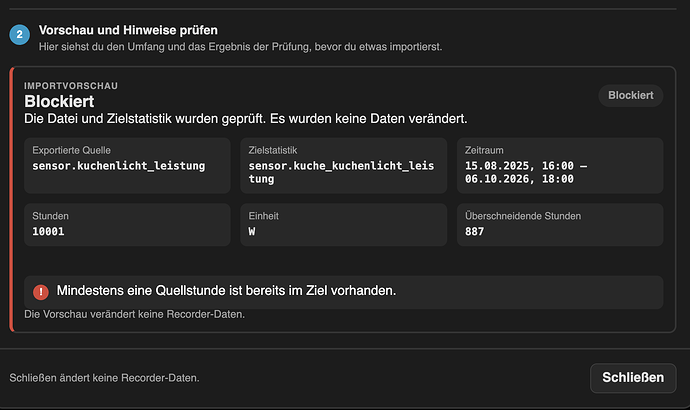Click the IMPORTVORSCHAU label
Viewport: 690px width, 410px height.
[x=71, y=86]
